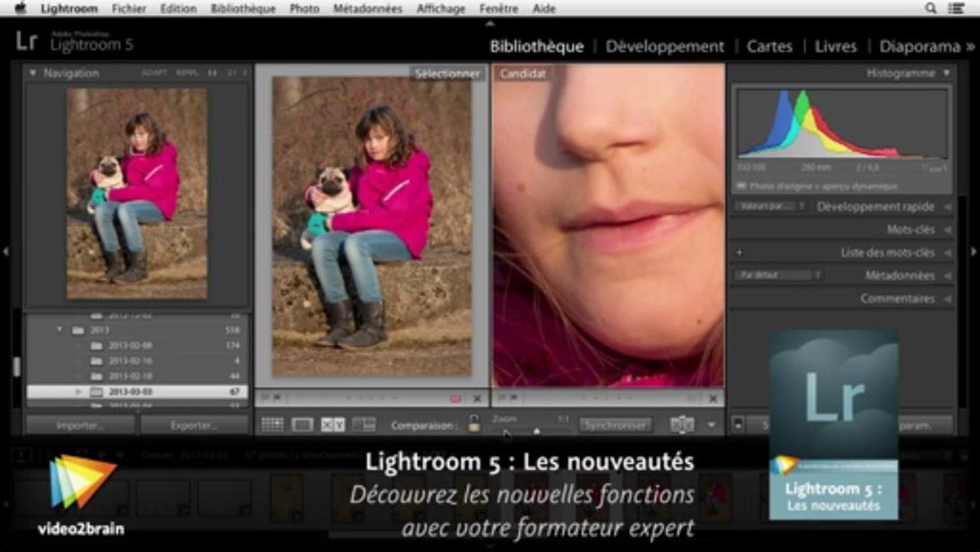
Task: Open the Bibliothèque menu in menu bar
Action: 243,8
